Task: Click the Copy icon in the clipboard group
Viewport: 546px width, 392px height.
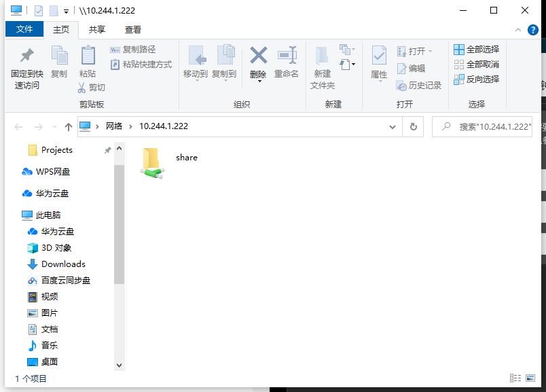Action: pyautogui.click(x=59, y=56)
